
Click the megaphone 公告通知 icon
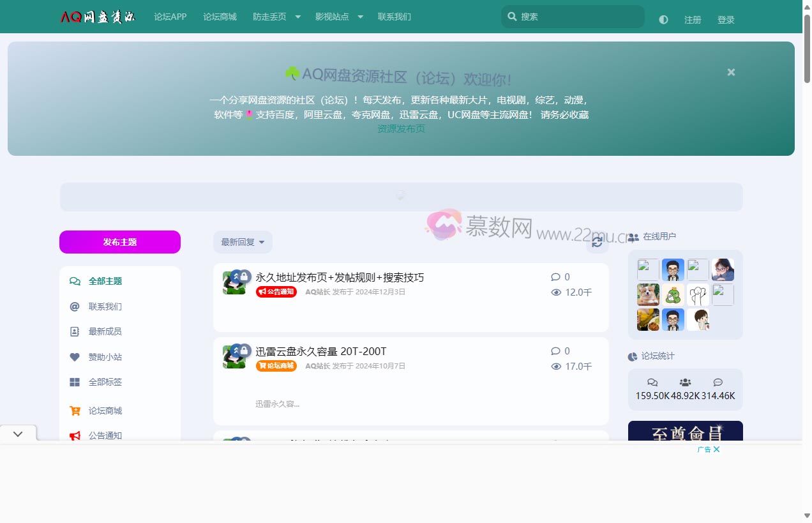(x=75, y=436)
